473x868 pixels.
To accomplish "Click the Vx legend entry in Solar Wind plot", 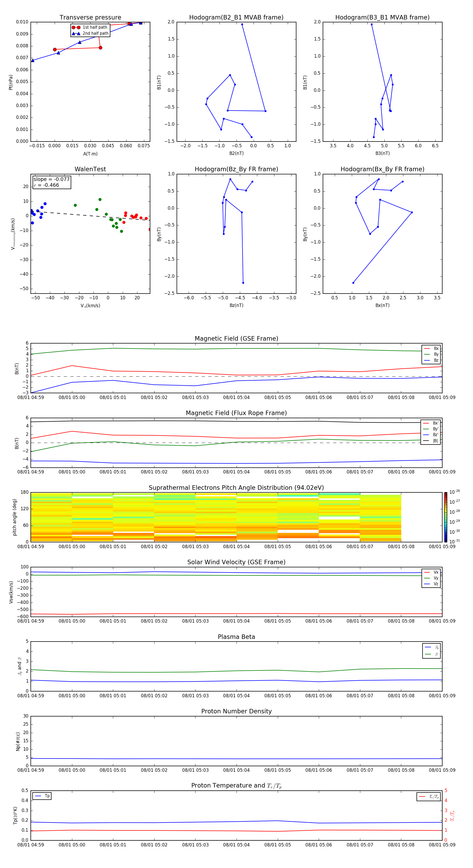I will pyautogui.click(x=431, y=572).
